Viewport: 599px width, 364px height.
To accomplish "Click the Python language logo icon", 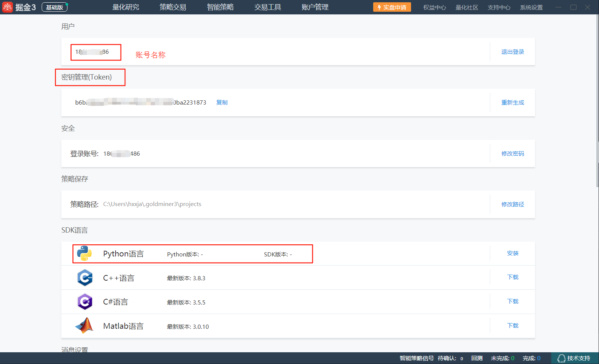I will pos(84,253).
